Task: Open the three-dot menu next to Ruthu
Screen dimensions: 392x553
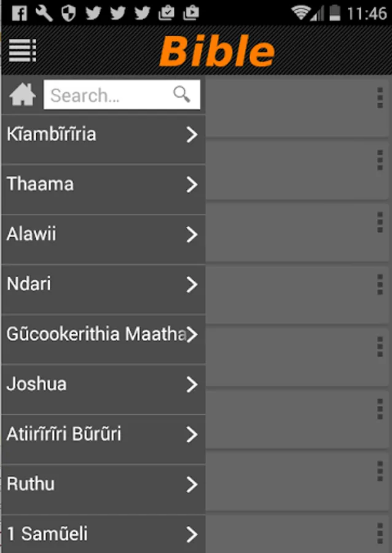Action: pos(380,471)
